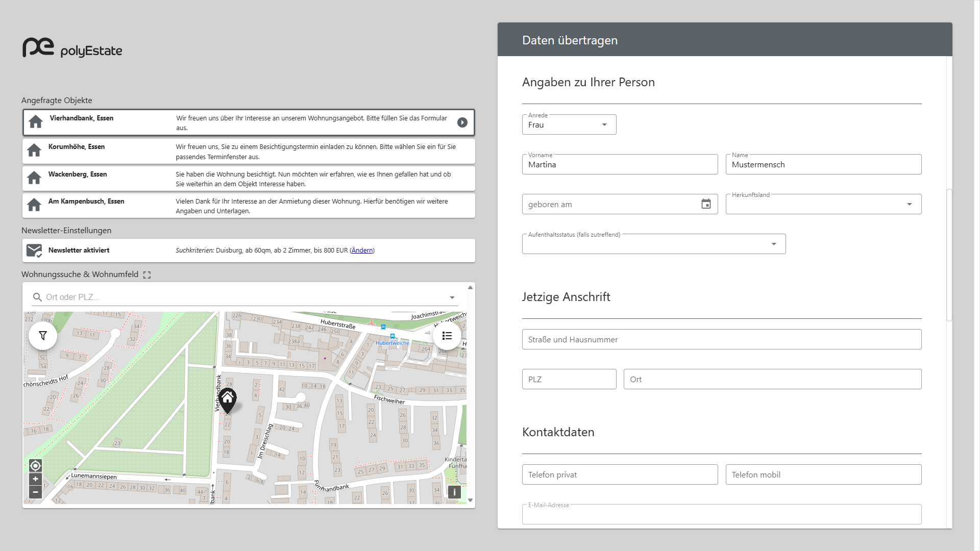Click the locate-me target icon on map
Image resolution: width=980 pixels, height=551 pixels.
pyautogui.click(x=35, y=465)
